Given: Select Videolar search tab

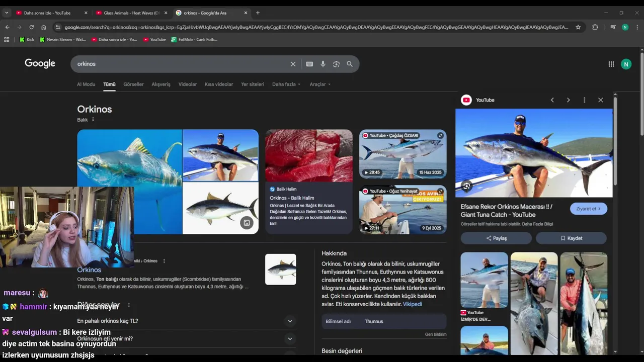Looking at the screenshot, I should pos(188,84).
